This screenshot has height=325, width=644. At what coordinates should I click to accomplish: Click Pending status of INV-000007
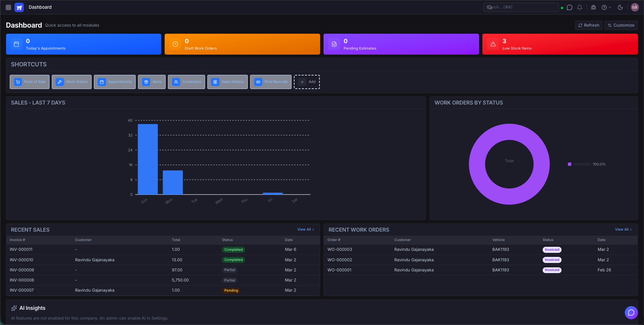point(231,290)
